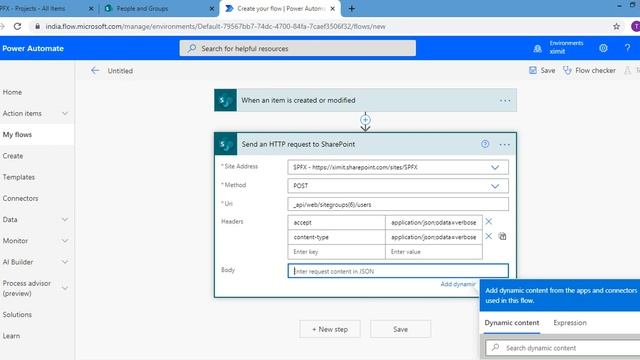The height and width of the screenshot is (360, 640).
Task: Run the Flow checker
Action: [x=589, y=70]
